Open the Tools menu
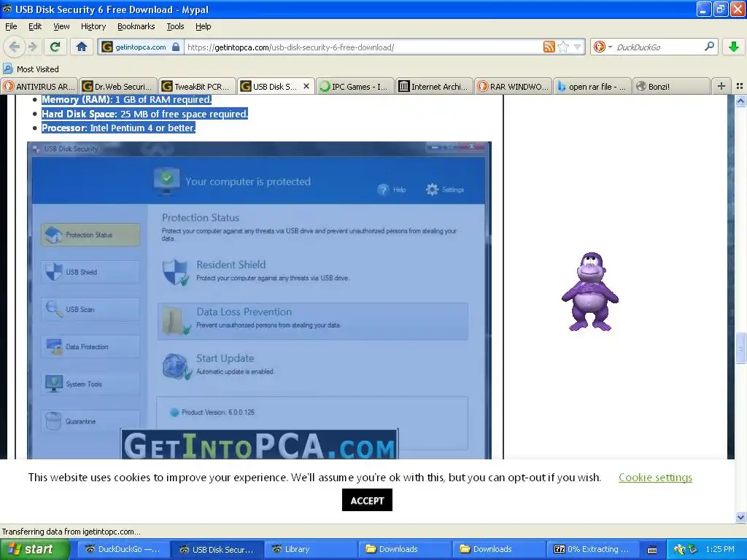Screen dimensions: 747x560 click(x=175, y=26)
